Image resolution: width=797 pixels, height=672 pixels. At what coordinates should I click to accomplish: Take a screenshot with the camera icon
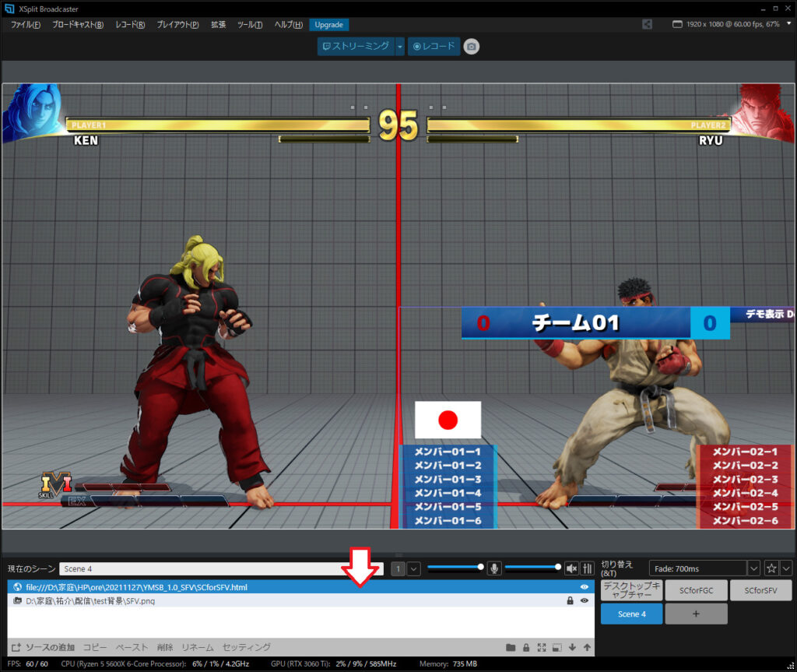pos(471,46)
